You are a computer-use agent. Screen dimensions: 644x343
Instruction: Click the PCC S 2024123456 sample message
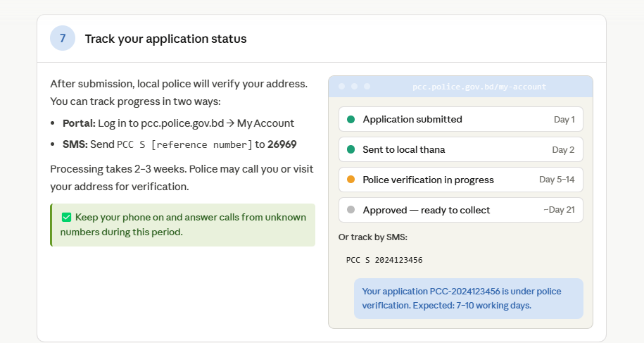click(384, 260)
